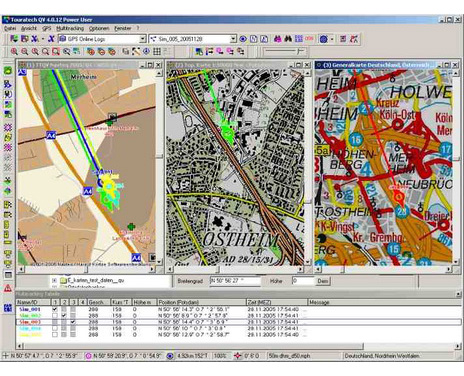Select the red rectangle zoom region tool
Image resolution: width=464 pixels, height=376 pixels.
56,51
